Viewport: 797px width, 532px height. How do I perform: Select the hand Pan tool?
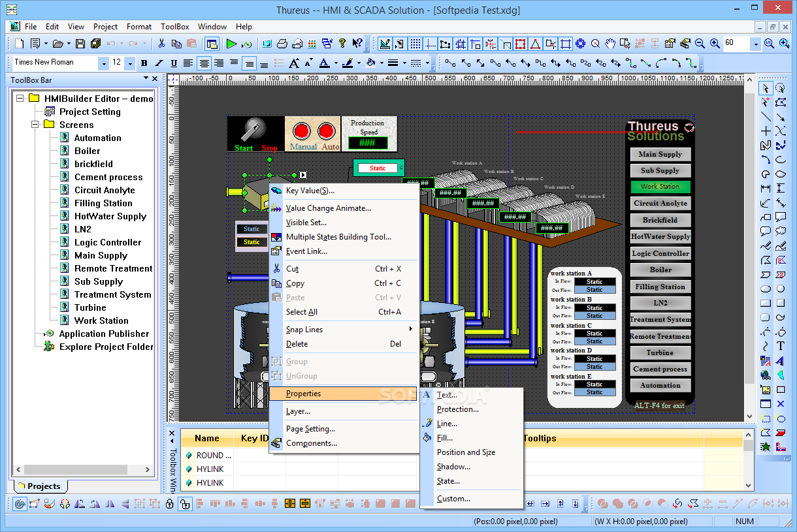610,44
